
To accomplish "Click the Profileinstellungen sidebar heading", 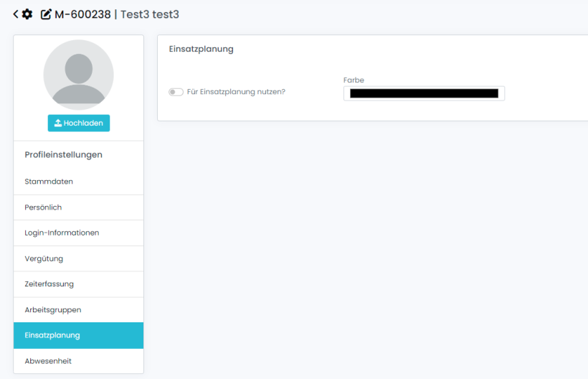I will coord(63,154).
